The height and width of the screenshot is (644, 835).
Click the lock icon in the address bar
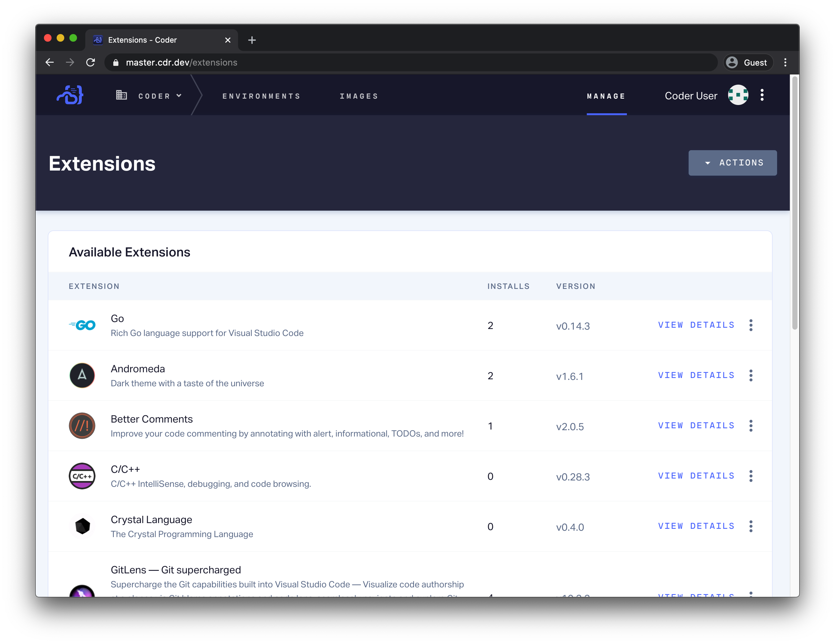tap(116, 63)
